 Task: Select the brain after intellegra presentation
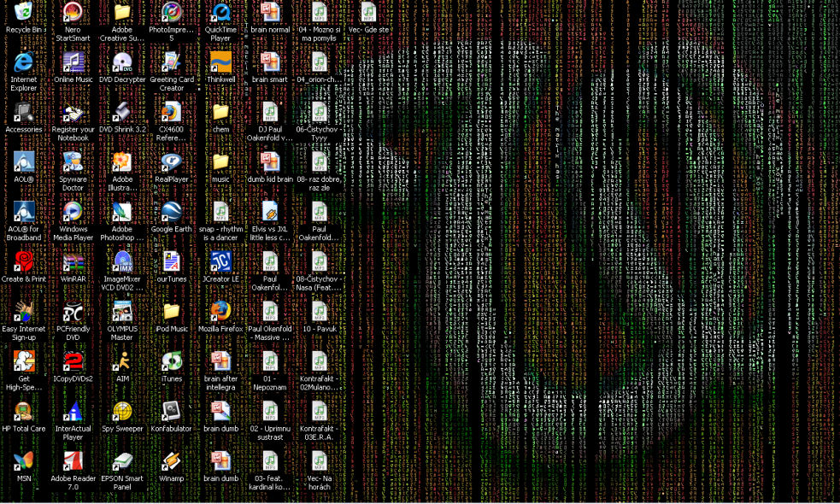[x=220, y=361]
